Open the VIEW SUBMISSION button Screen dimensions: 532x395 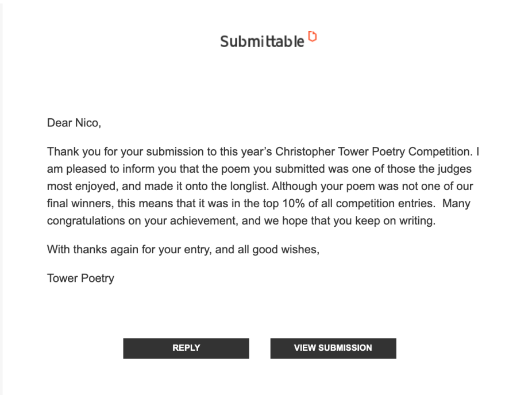pos(333,348)
